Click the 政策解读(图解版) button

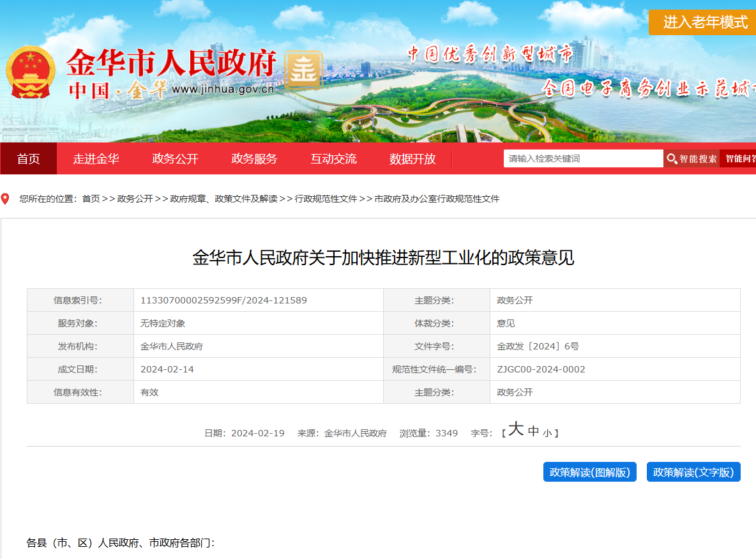point(589,471)
